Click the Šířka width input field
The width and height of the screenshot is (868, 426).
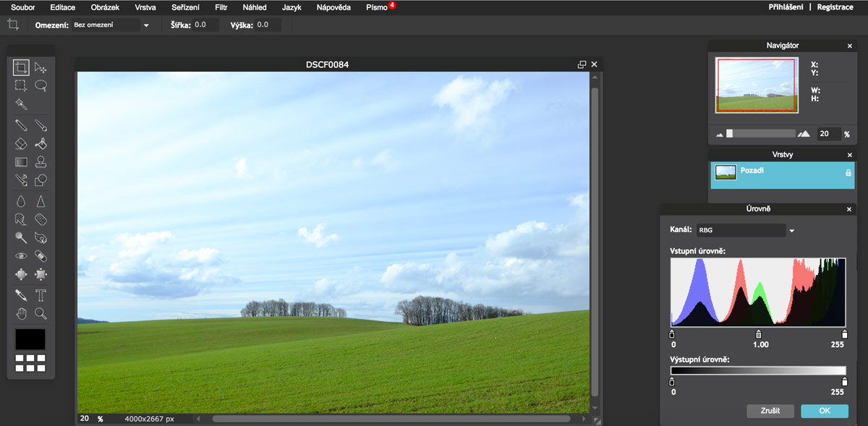click(x=205, y=25)
